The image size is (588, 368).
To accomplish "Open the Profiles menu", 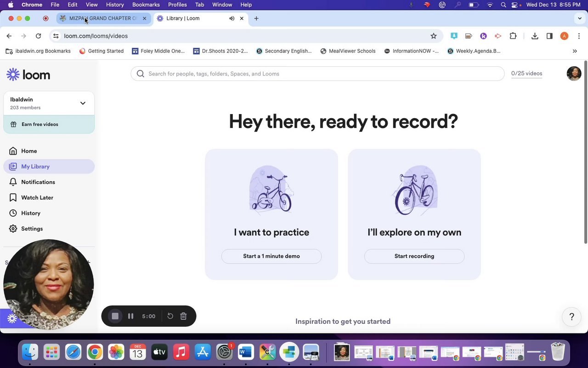I will tap(177, 5).
